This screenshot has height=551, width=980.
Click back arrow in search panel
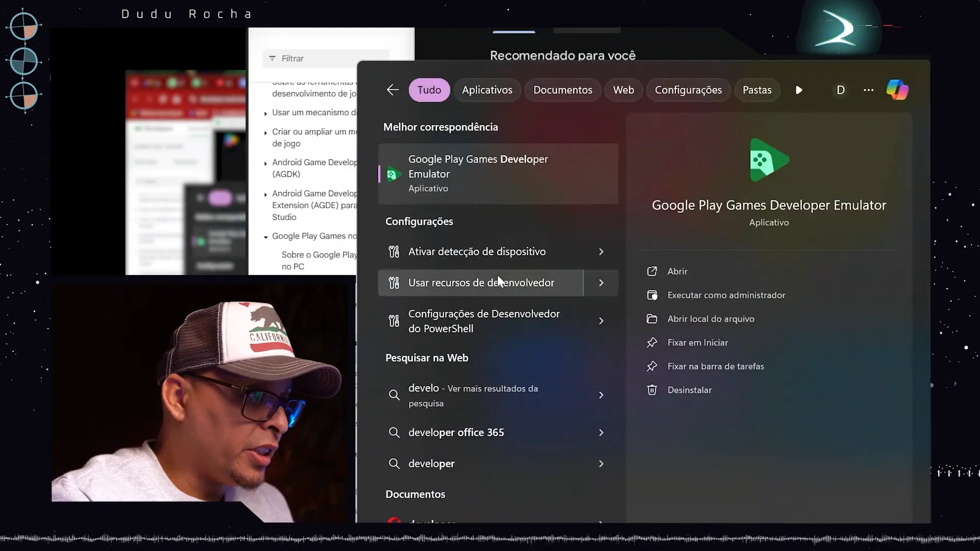394,89
